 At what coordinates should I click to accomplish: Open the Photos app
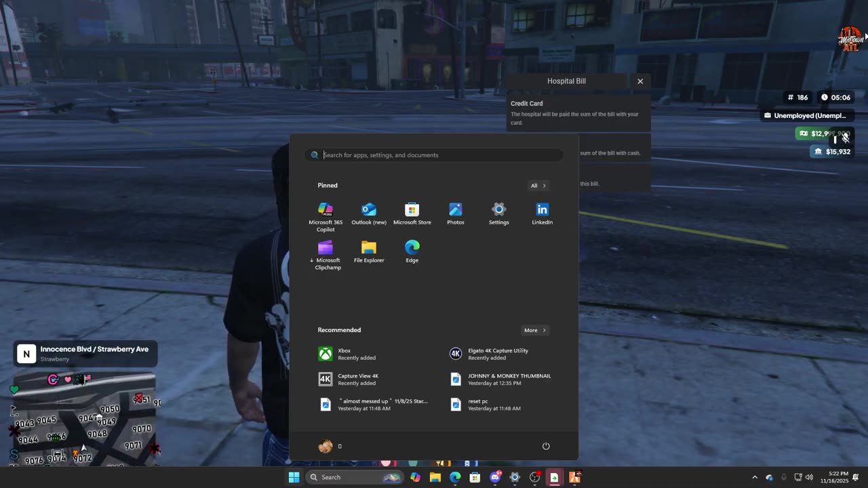click(x=456, y=214)
